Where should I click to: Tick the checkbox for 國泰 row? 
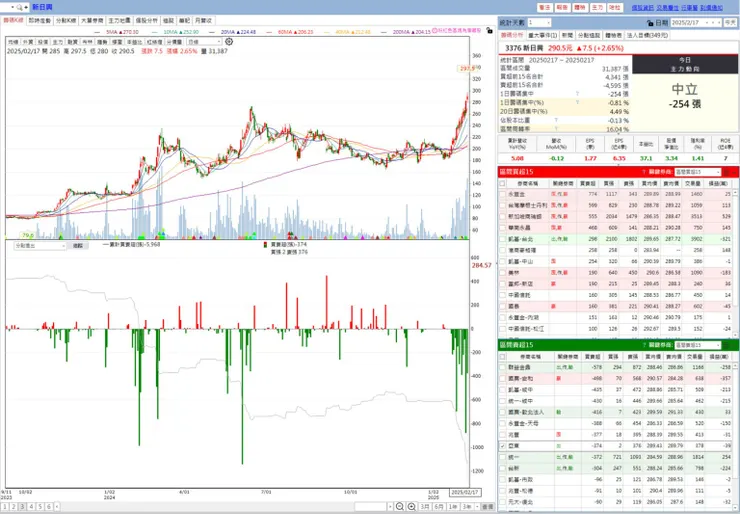click(503, 306)
